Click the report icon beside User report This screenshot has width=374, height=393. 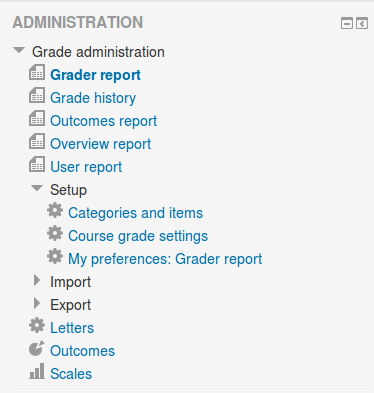click(x=37, y=164)
